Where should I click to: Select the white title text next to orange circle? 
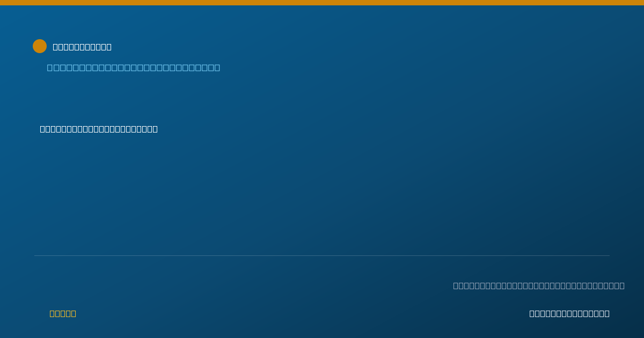[x=82, y=47]
